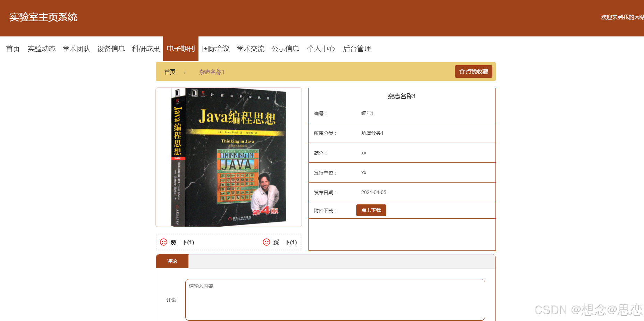Click the 杂志名称1 heading in details panel
The height and width of the screenshot is (321, 644).
[x=402, y=96]
